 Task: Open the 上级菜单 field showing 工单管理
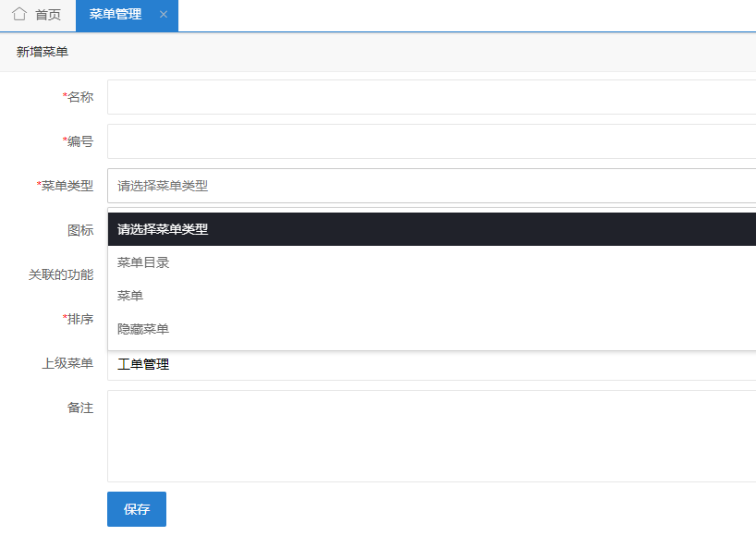[x=431, y=366]
